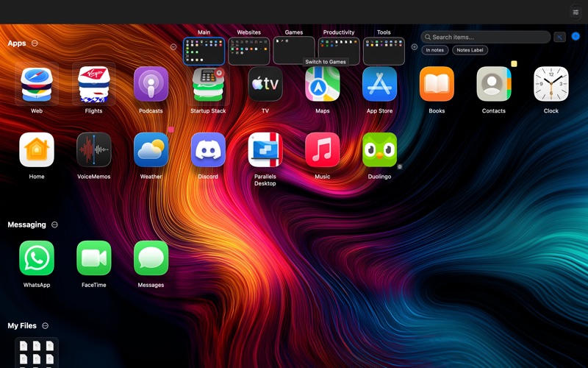
Task: Switch to the Games workspace thumbnail
Action: point(294,51)
